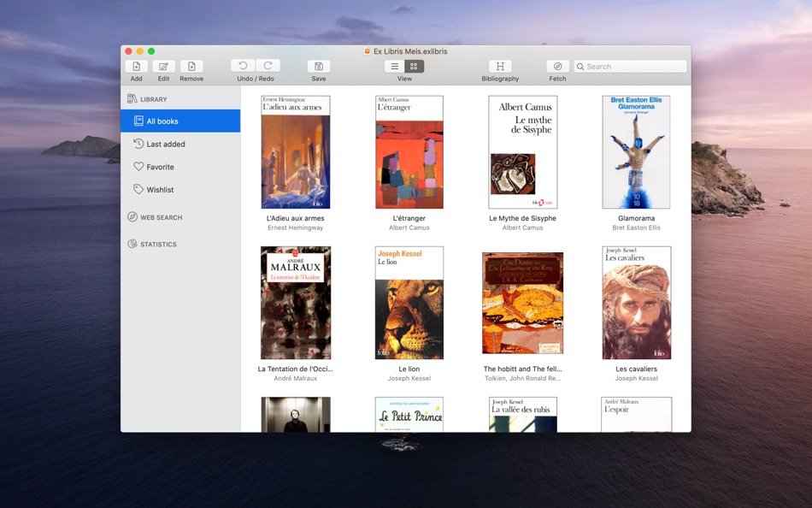Add a new book to the library
Viewport: 812px width, 508px height.
136,68
